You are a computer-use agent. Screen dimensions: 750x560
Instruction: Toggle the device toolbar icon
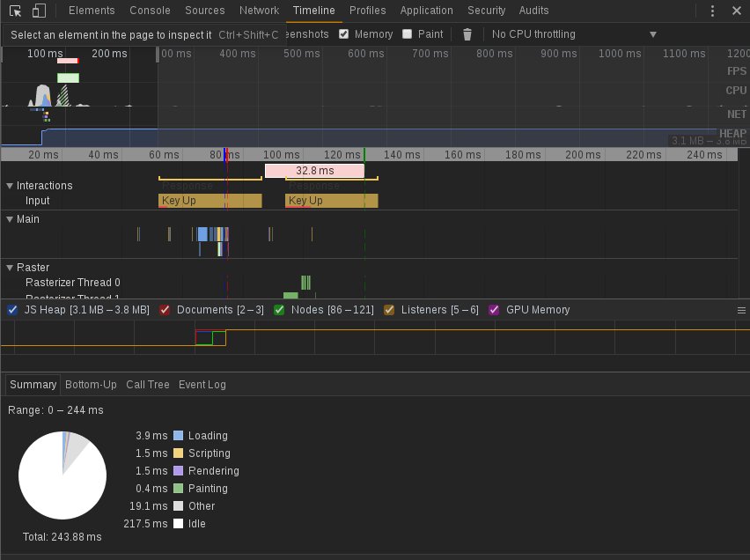(x=39, y=11)
